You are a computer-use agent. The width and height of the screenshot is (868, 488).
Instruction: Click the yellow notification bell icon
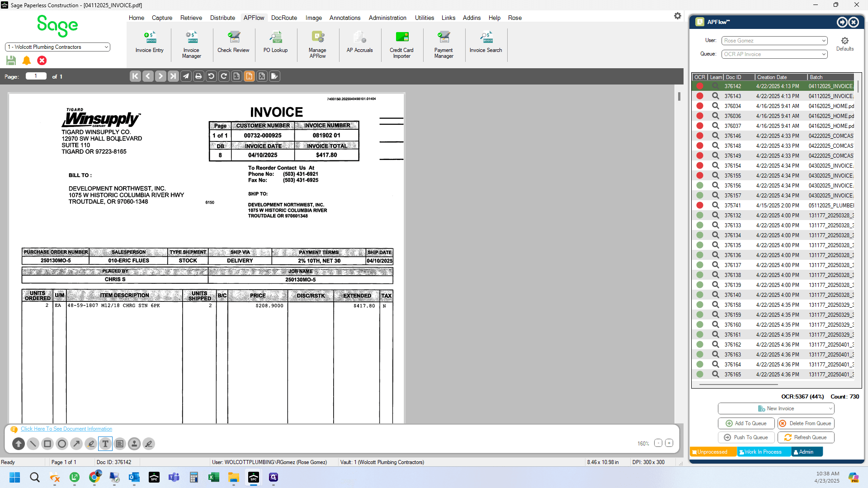click(27, 60)
